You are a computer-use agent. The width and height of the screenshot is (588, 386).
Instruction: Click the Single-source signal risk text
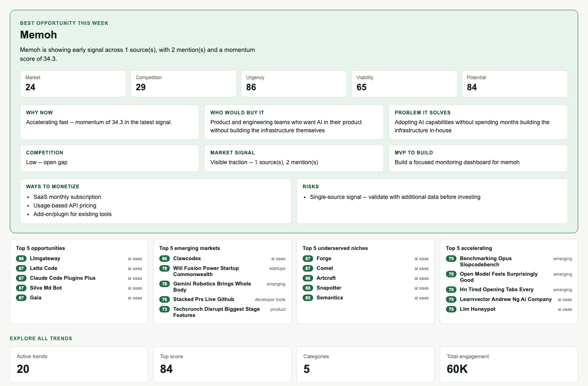395,197
